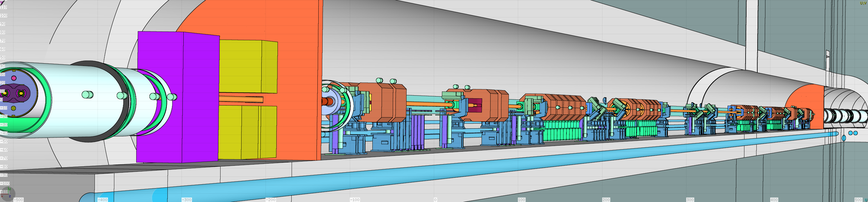This screenshot has height=202, width=868.
Task: Click the -200 tick on horizontal axis
Action: 270,200
